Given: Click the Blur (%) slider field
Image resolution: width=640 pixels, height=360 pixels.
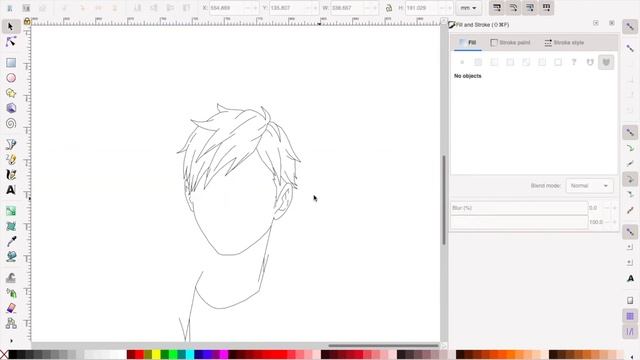Looking at the screenshot, I should click(519, 208).
